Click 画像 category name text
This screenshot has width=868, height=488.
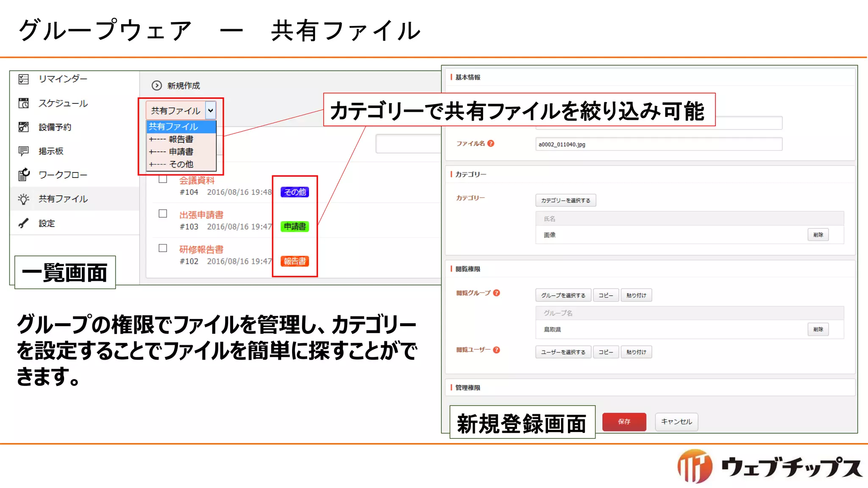(550, 235)
